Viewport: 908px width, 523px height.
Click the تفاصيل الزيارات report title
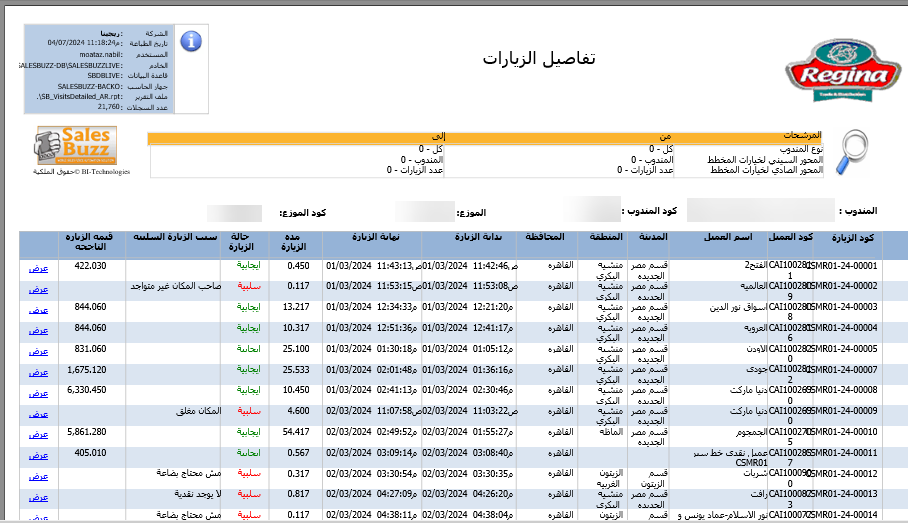[538, 58]
